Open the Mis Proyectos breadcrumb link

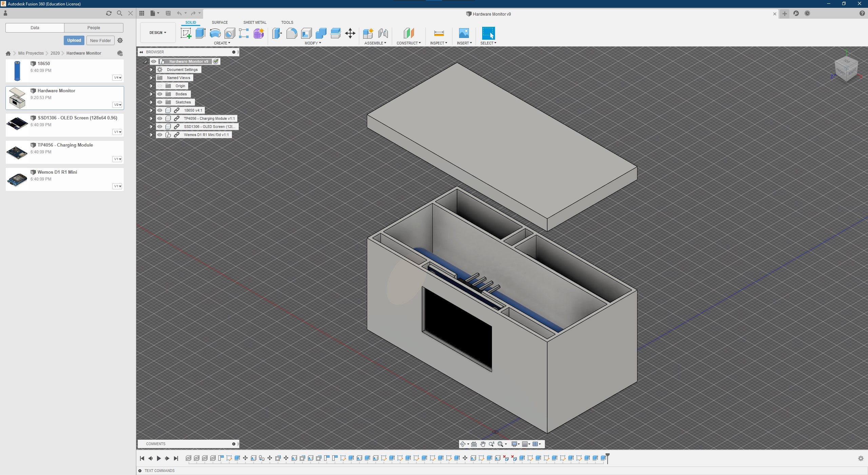pos(31,53)
